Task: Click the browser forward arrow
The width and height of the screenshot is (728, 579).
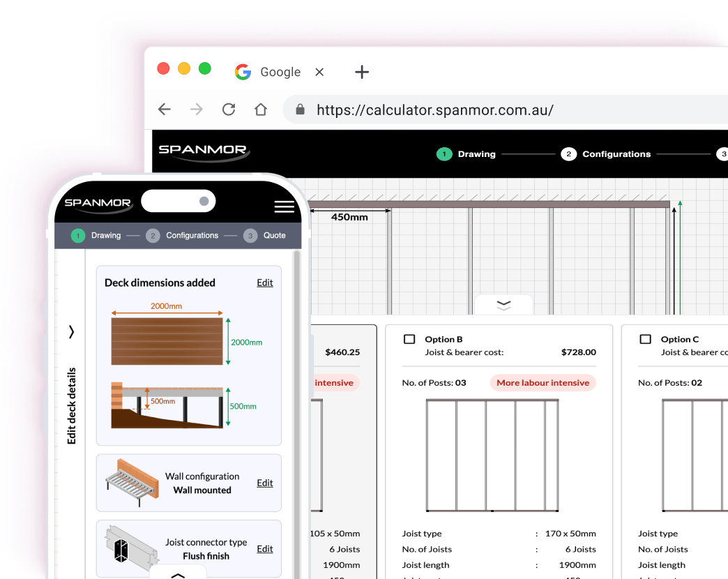Action: [x=197, y=110]
